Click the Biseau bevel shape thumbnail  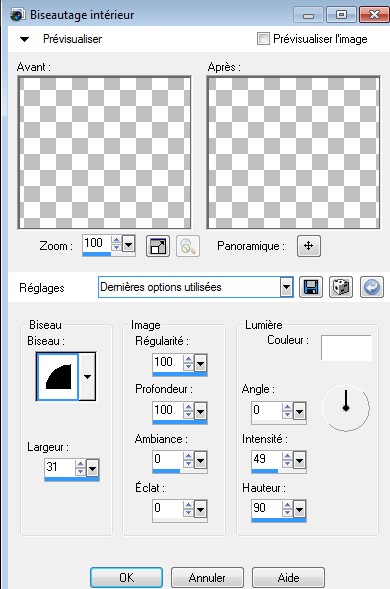point(57,376)
